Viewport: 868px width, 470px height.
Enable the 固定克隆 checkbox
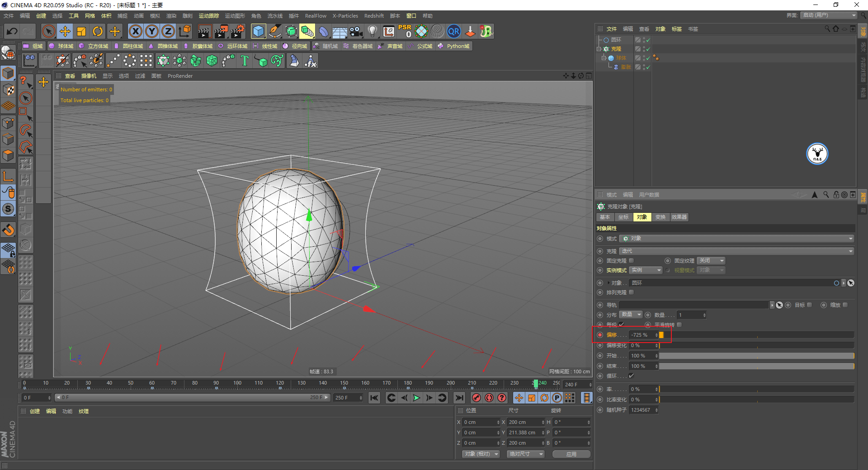pos(632,260)
